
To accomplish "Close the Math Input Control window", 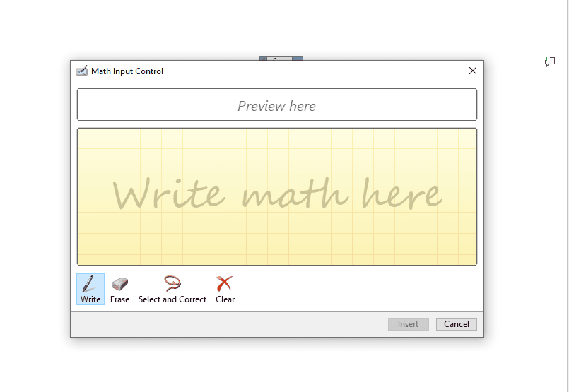I will click(x=472, y=71).
